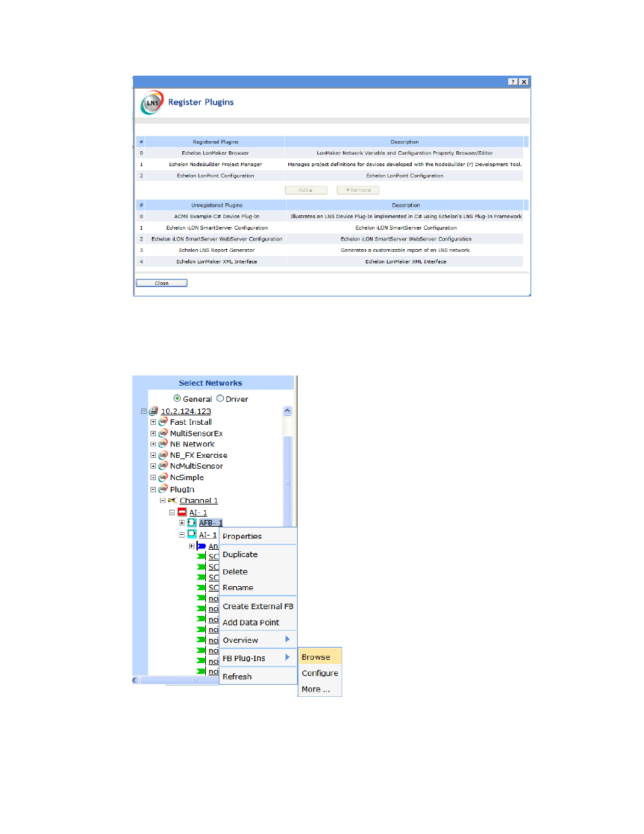Select the NcSimple network label
The image size is (644, 834).
point(187,477)
